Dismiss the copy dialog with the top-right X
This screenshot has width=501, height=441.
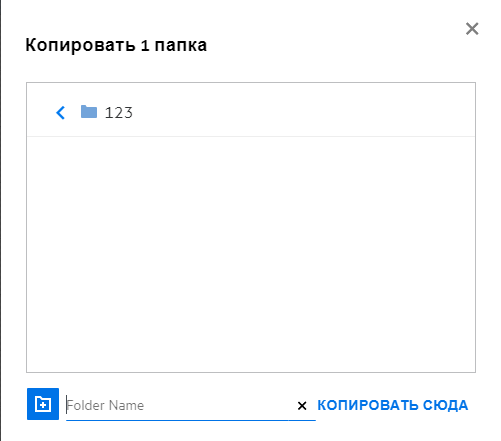[472, 29]
